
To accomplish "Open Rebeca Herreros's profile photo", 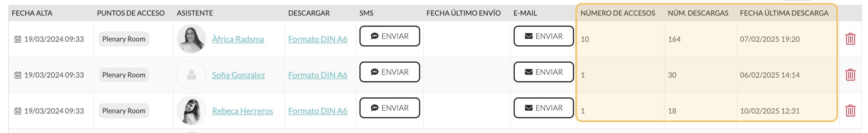I will [191, 110].
